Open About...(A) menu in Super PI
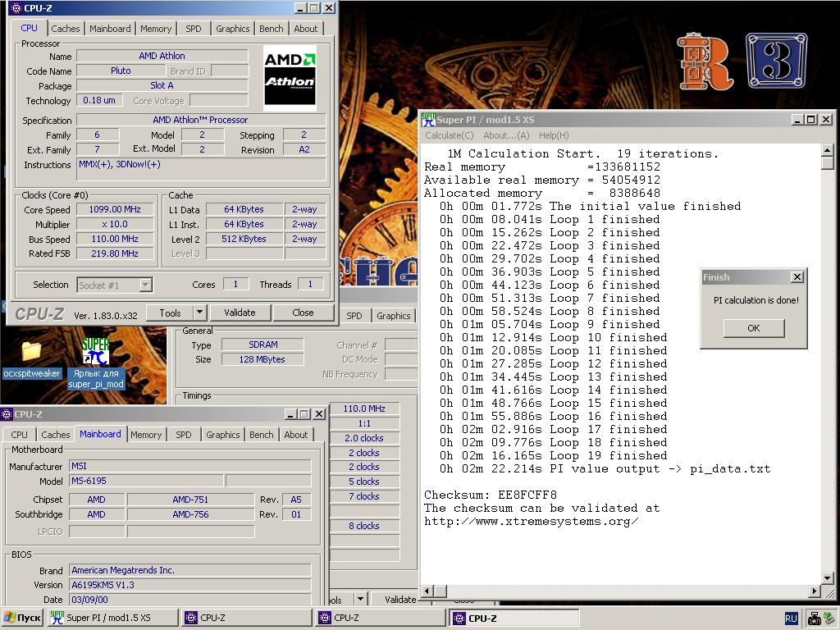840x630 pixels. pyautogui.click(x=506, y=135)
